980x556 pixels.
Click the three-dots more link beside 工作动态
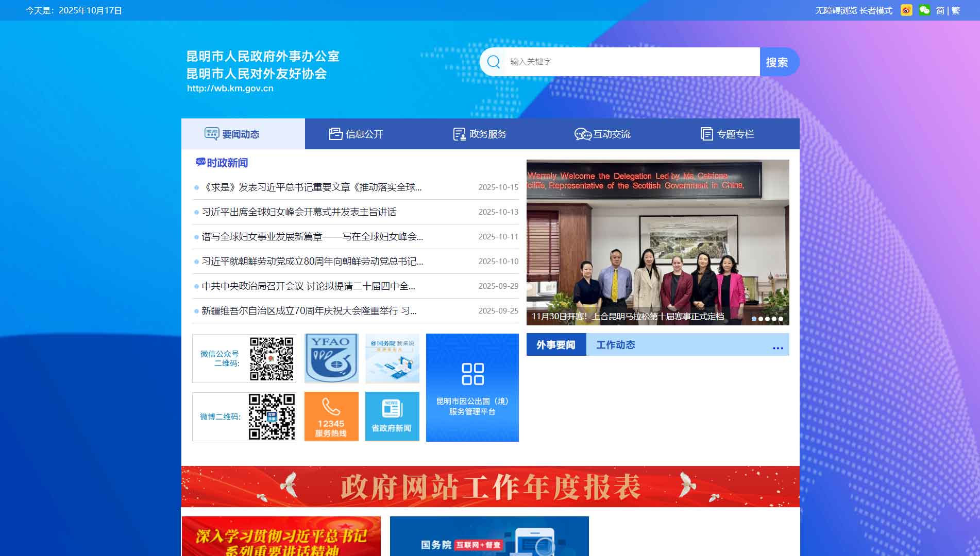(778, 348)
